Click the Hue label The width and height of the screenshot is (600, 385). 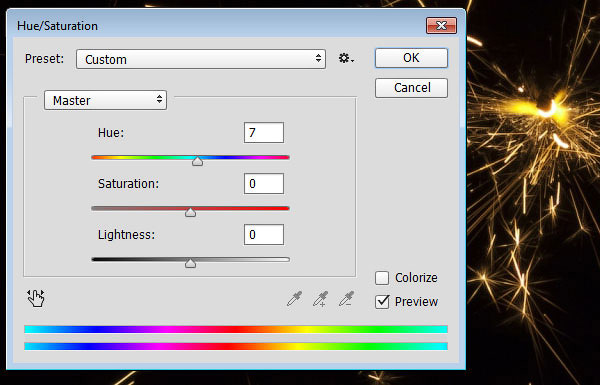pos(111,133)
